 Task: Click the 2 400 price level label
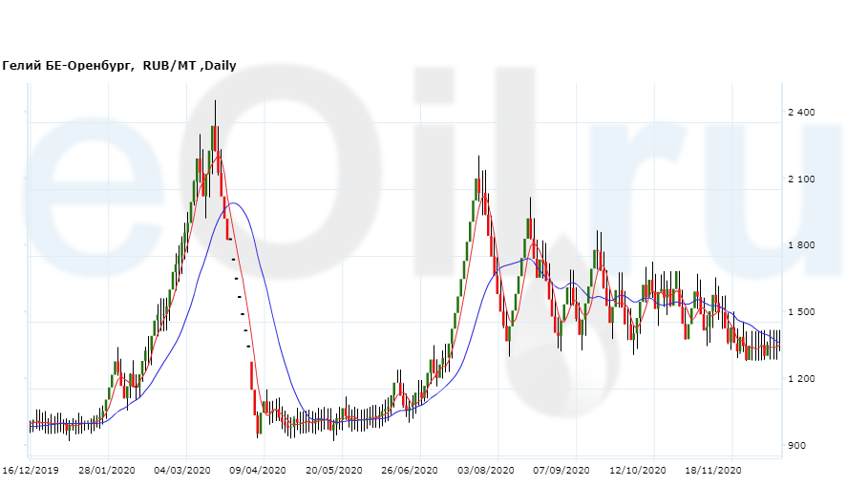(800, 113)
